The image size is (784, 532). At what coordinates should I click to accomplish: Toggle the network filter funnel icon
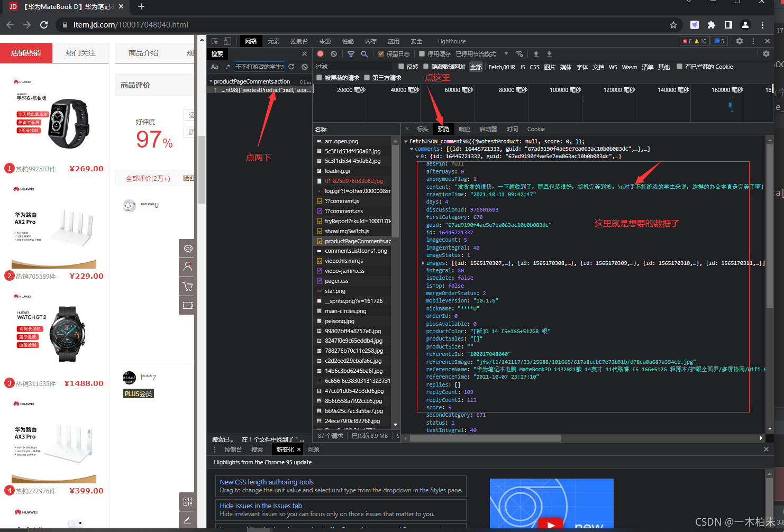coord(351,54)
